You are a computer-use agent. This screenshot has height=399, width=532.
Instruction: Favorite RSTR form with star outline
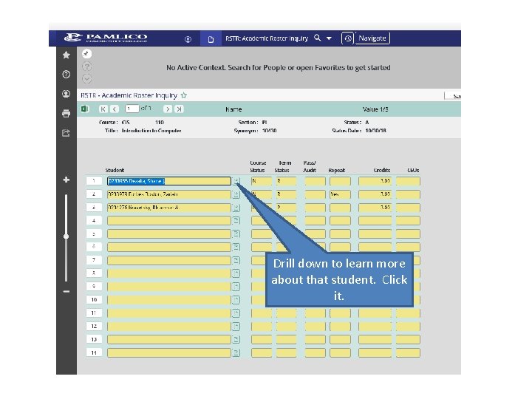(183, 95)
